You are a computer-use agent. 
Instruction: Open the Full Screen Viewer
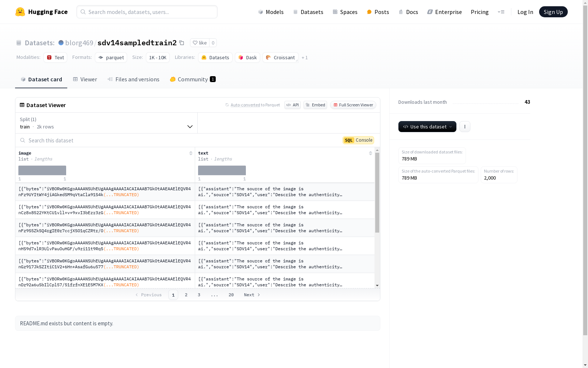353,105
